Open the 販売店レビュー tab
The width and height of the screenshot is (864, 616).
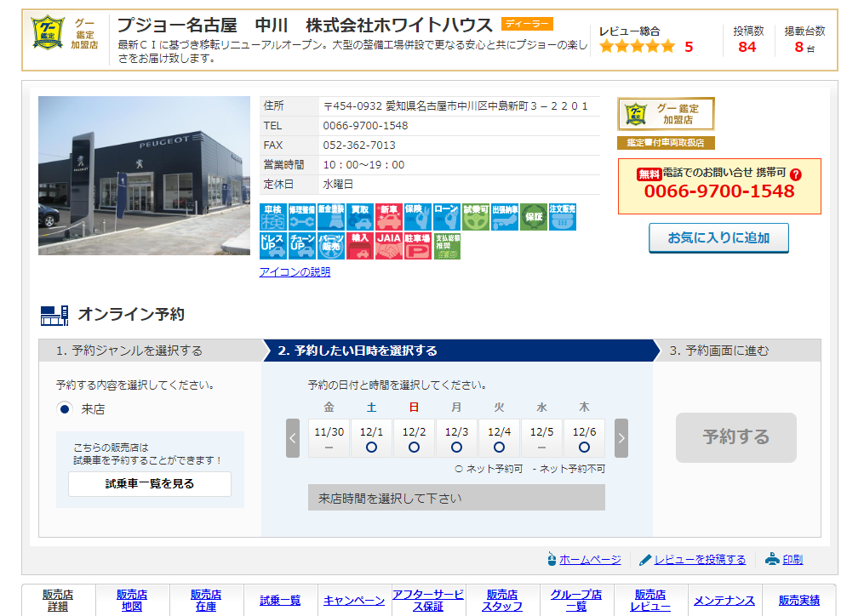click(x=650, y=600)
